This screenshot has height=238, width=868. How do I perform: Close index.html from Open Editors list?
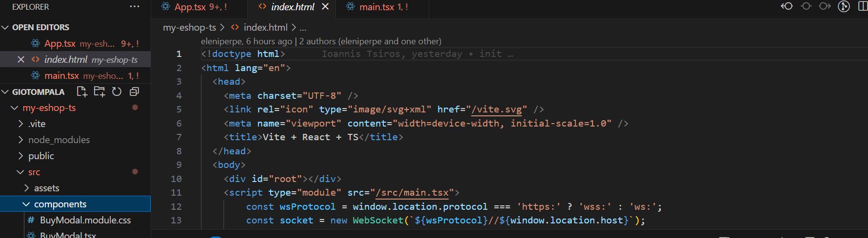21,59
